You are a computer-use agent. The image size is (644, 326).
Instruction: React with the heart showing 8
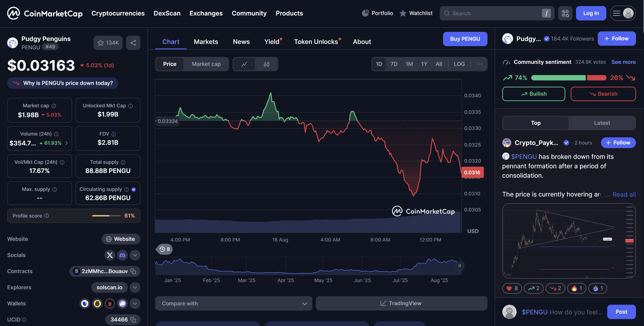[512, 288]
